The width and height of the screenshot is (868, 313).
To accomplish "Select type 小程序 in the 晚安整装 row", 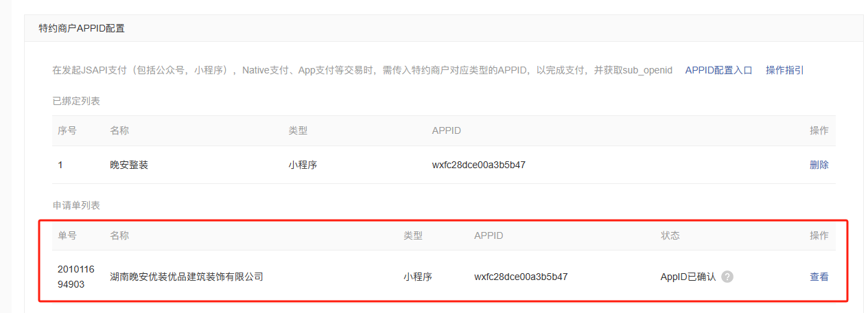I will pos(303,165).
